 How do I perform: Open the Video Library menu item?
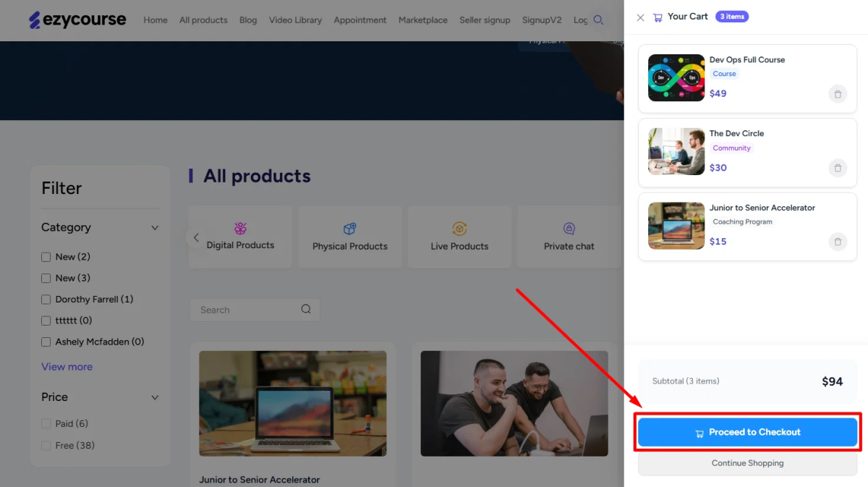295,20
